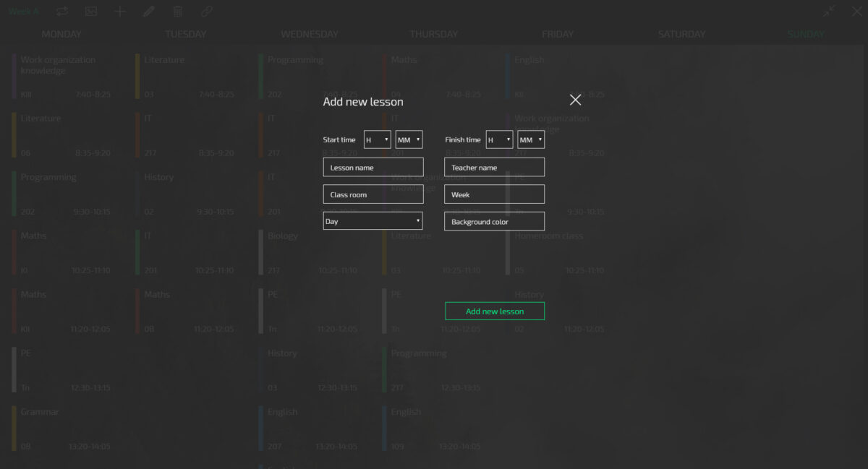The height and width of the screenshot is (469, 868).
Task: Click the chain link icon
Action: point(207,12)
